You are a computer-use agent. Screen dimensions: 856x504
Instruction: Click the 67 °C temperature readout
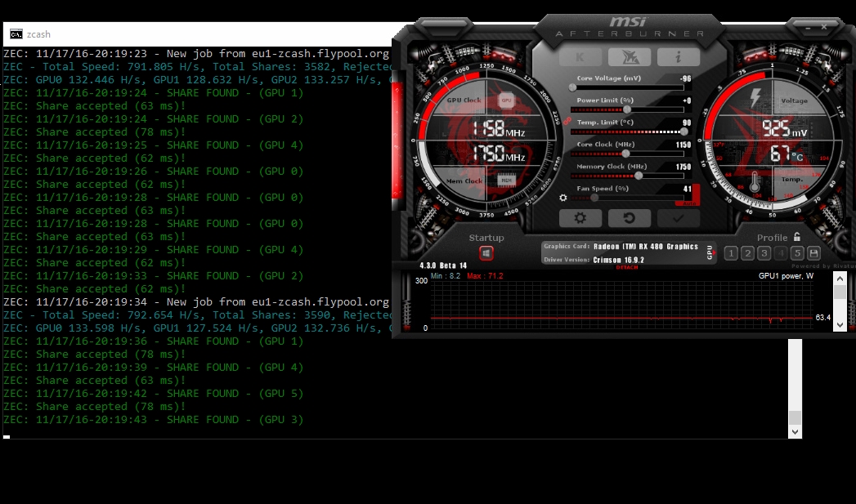tap(787, 155)
